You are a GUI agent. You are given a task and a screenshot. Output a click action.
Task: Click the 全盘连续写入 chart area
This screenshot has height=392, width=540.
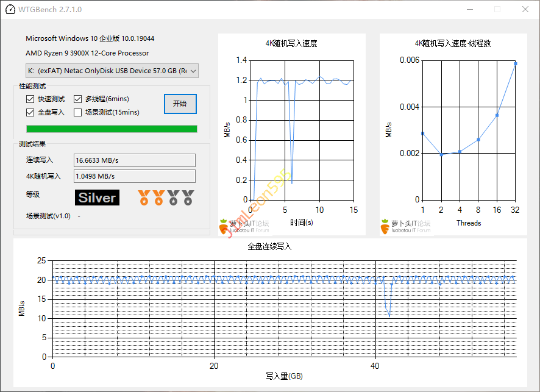[x=284, y=311]
